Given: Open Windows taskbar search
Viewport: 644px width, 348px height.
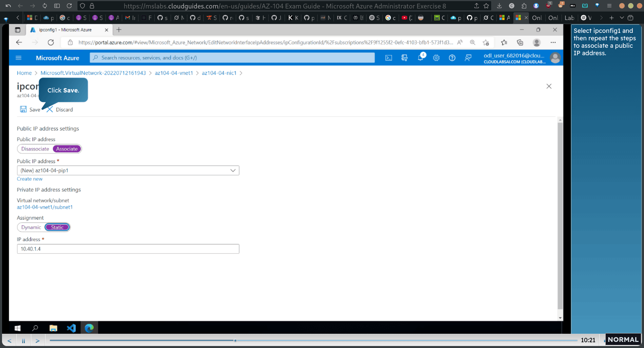Looking at the screenshot, I should pos(35,328).
